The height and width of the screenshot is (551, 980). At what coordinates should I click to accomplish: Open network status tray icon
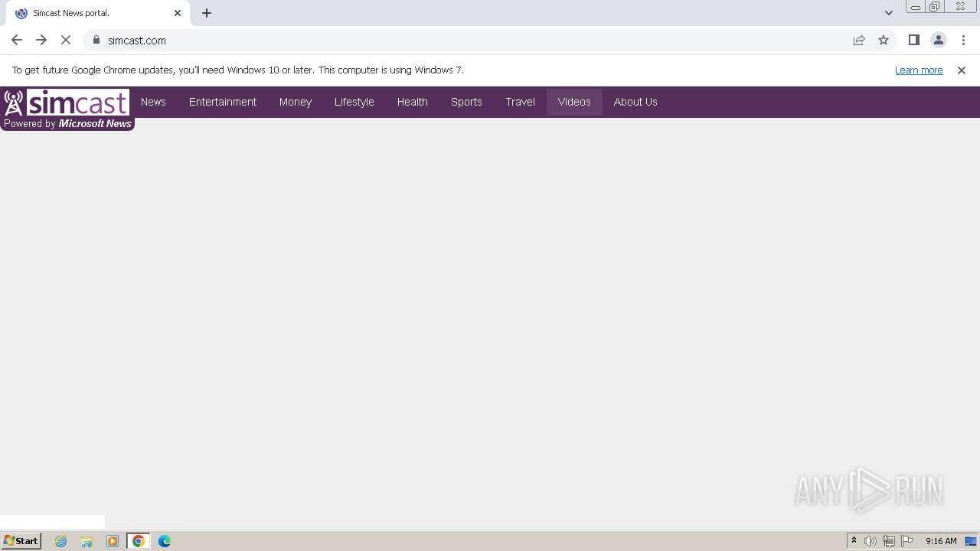pos(889,541)
